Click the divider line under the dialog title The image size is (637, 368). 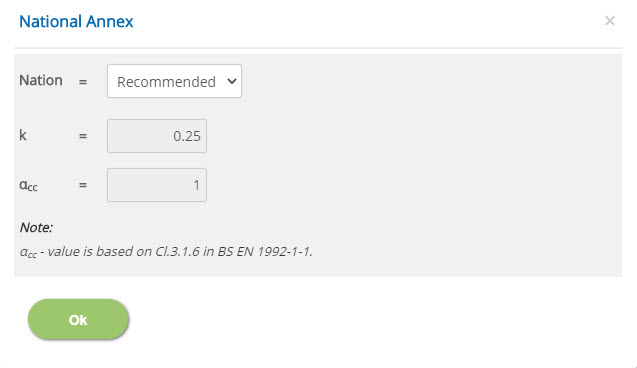[x=318, y=48]
